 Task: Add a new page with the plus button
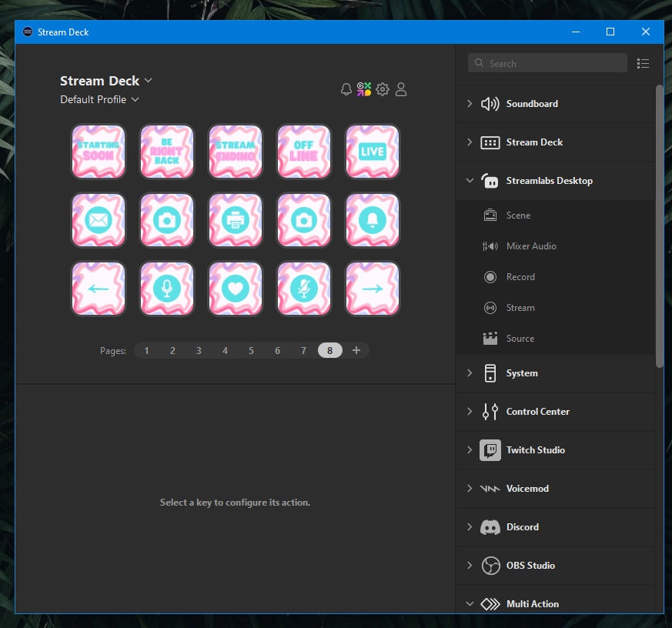pyautogui.click(x=356, y=350)
